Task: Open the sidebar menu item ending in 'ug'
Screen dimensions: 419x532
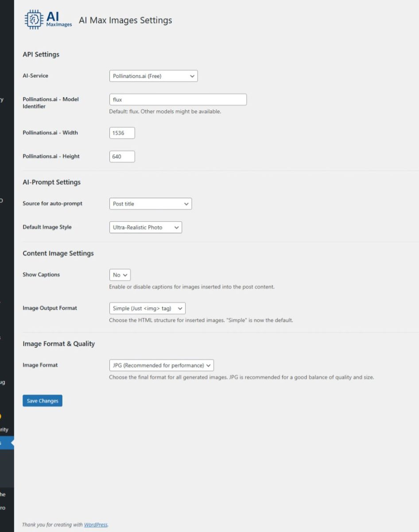Action: (x=3, y=382)
